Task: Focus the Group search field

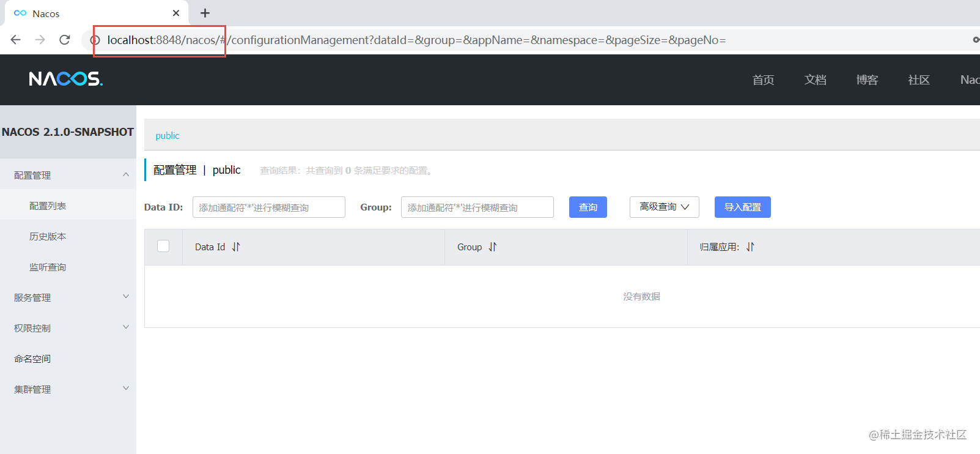Action: [477, 207]
